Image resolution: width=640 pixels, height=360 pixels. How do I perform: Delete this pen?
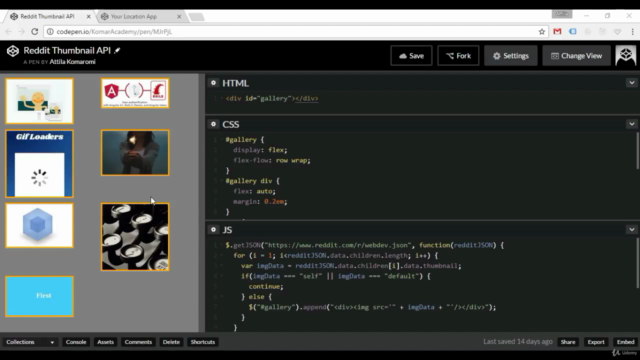tap(171, 342)
